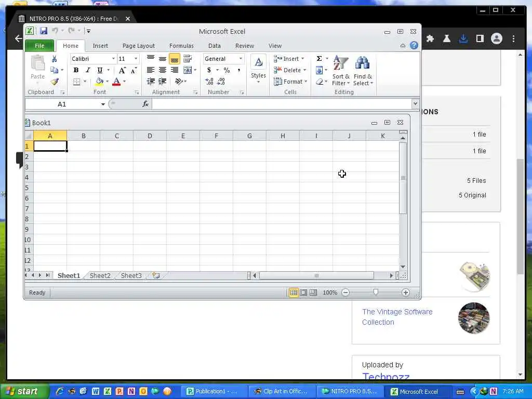Switch to the Page Layout tab

click(x=138, y=46)
